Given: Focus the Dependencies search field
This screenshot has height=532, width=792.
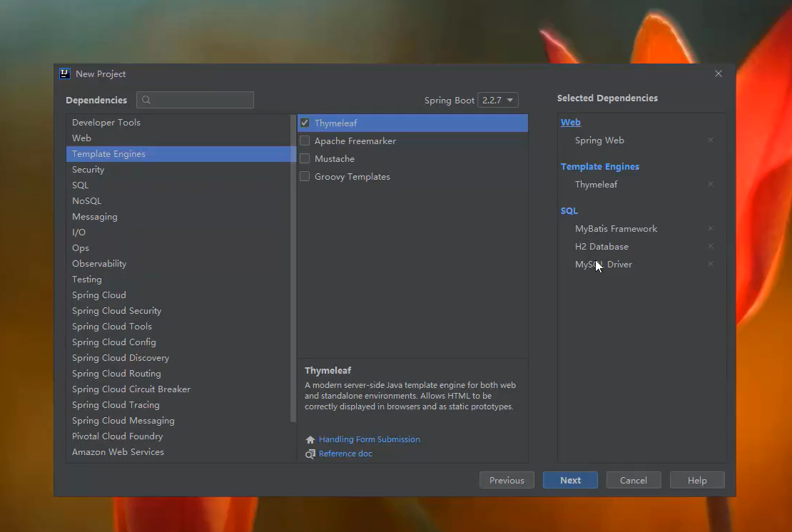Looking at the screenshot, I should coord(195,100).
